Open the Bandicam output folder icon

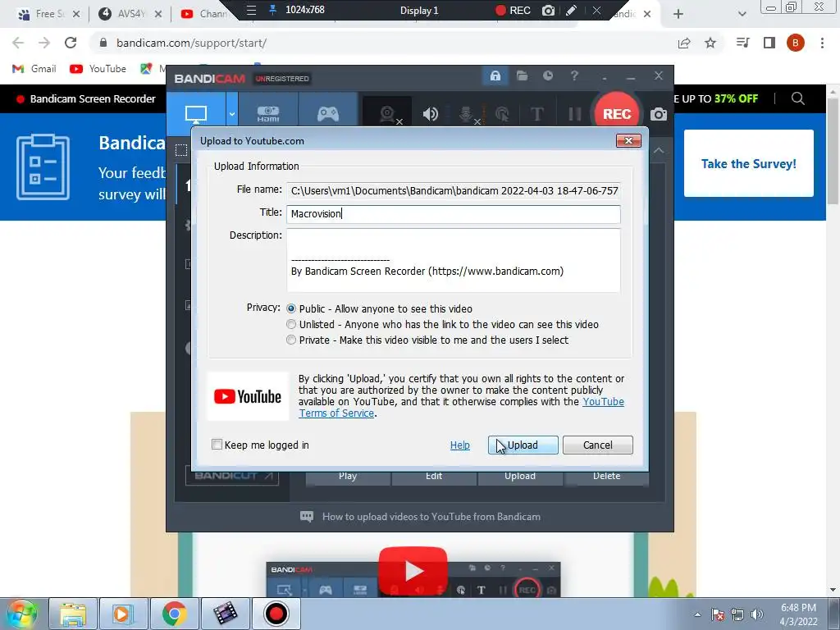click(x=522, y=75)
